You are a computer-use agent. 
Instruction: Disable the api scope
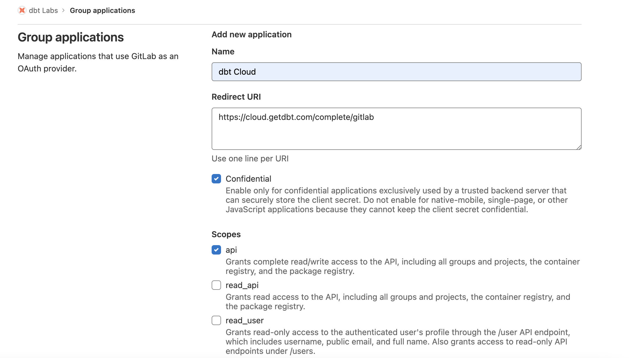[x=216, y=250]
